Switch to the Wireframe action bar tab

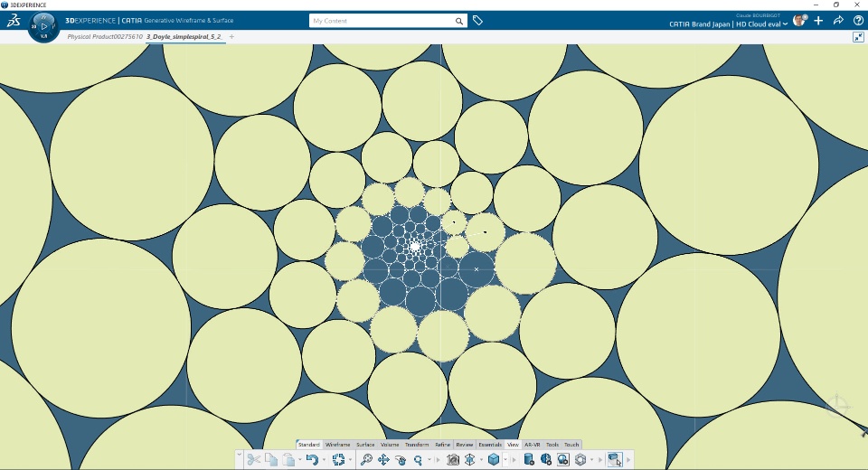tap(337, 445)
